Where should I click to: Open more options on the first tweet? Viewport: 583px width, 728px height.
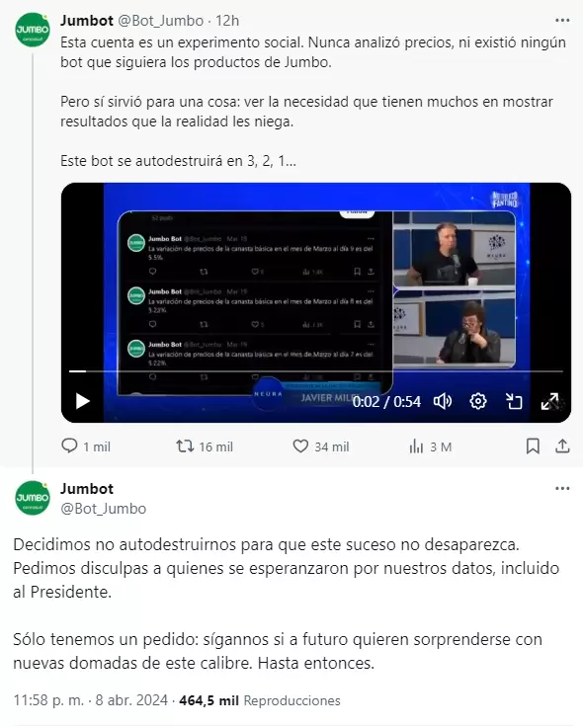click(562, 21)
